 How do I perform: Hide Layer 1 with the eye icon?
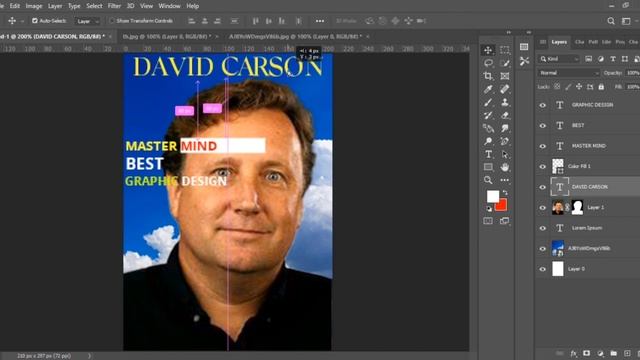coord(542,207)
